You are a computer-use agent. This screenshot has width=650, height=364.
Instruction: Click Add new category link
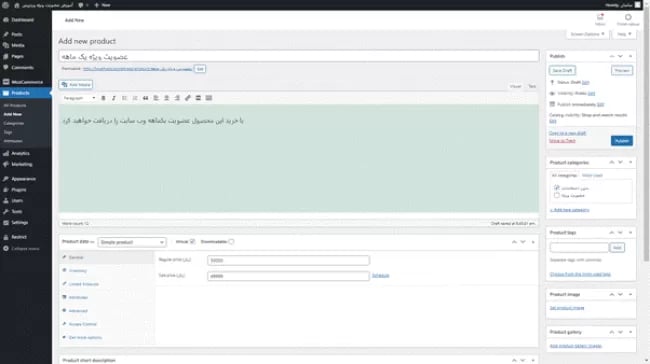click(569, 210)
